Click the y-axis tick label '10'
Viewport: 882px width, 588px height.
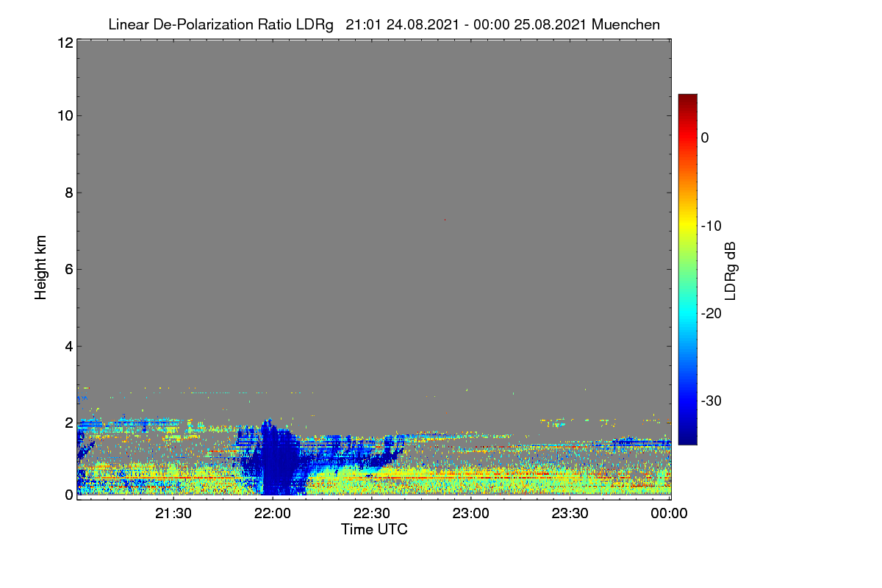(64, 115)
